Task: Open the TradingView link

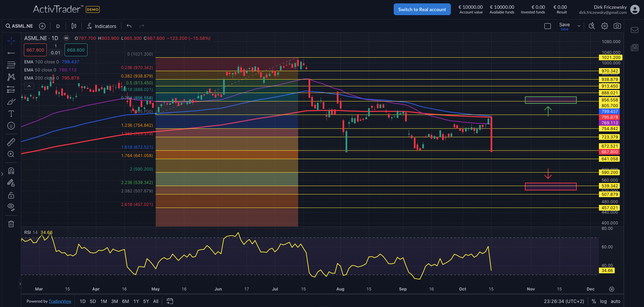Action: [x=60, y=301]
